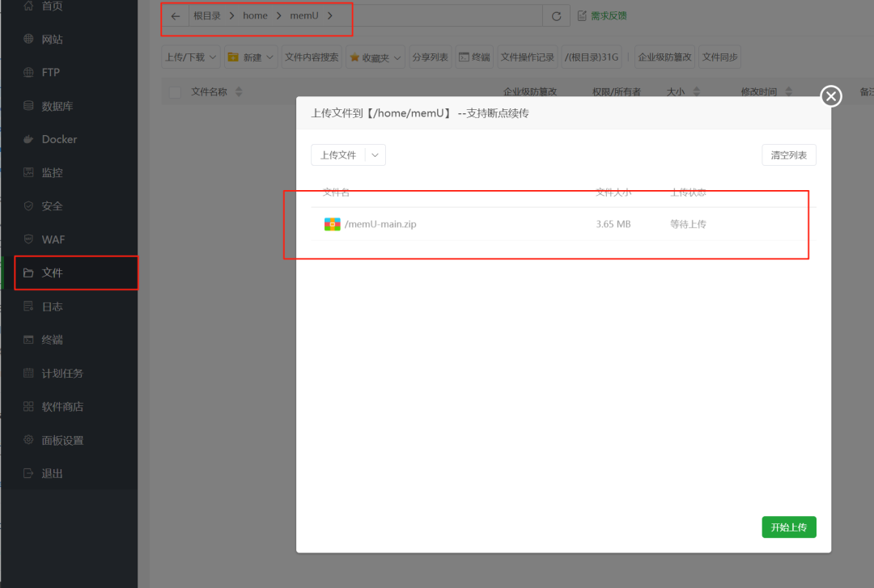Sort by 文件名称 column arrows
The width and height of the screenshot is (874, 588).
(239, 91)
